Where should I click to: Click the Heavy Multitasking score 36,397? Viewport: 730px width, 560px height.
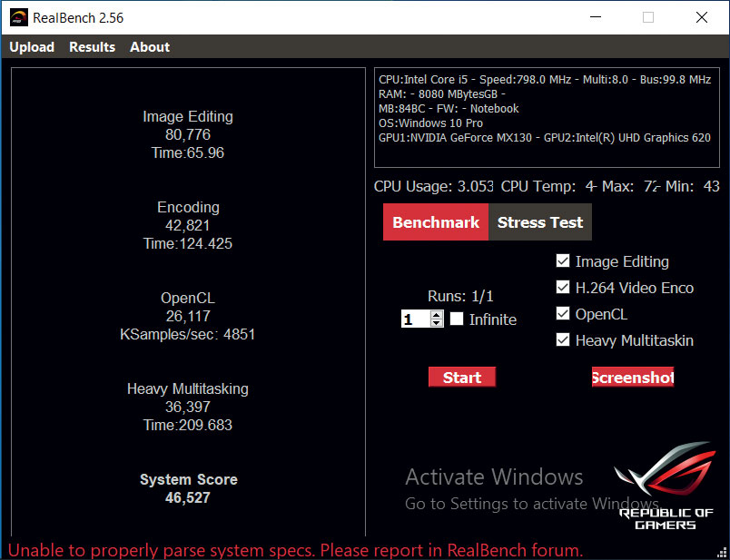188,407
